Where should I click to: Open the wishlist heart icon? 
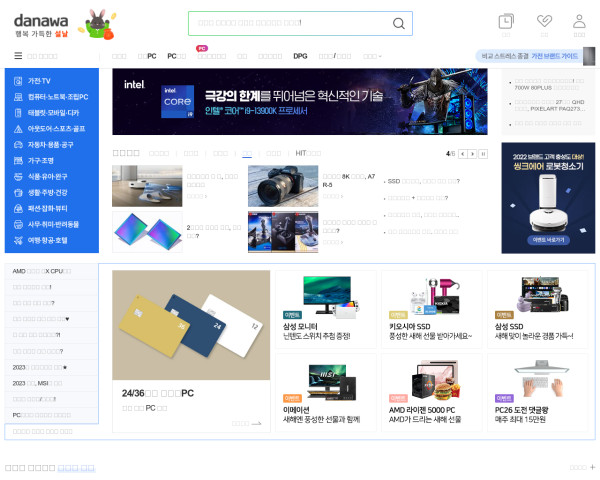tap(544, 21)
